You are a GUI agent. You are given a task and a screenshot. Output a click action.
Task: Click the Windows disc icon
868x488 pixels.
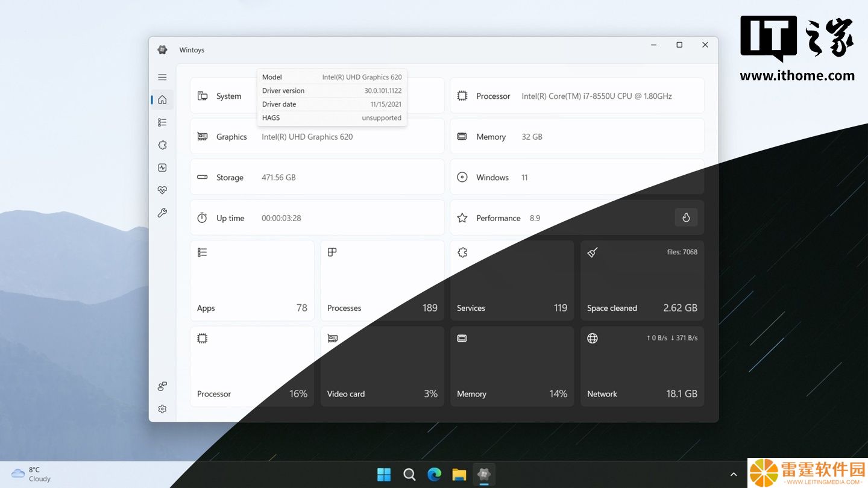(x=462, y=177)
